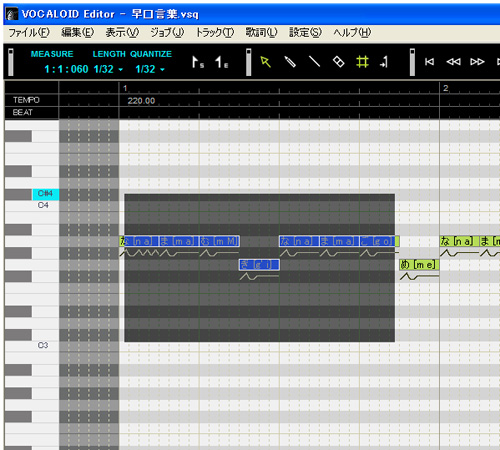Select the ご [g o] note
Screen dimensions: 500x450
pyautogui.click(x=379, y=241)
